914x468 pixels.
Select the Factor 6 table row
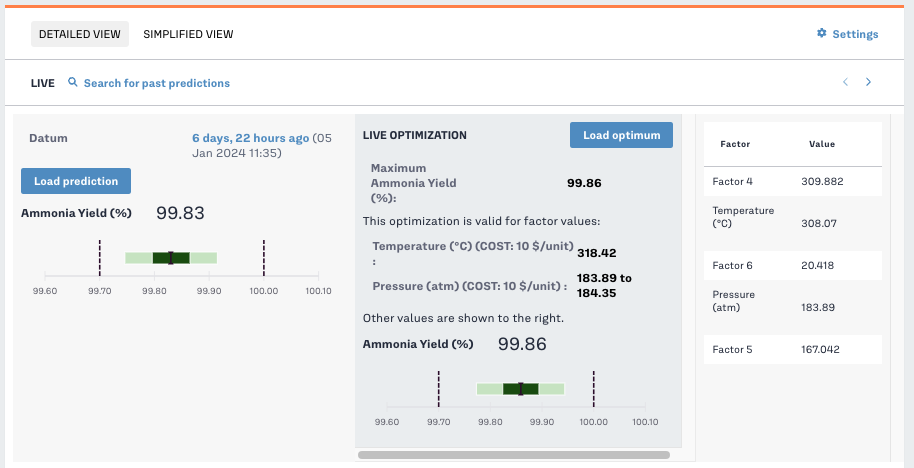point(792,265)
